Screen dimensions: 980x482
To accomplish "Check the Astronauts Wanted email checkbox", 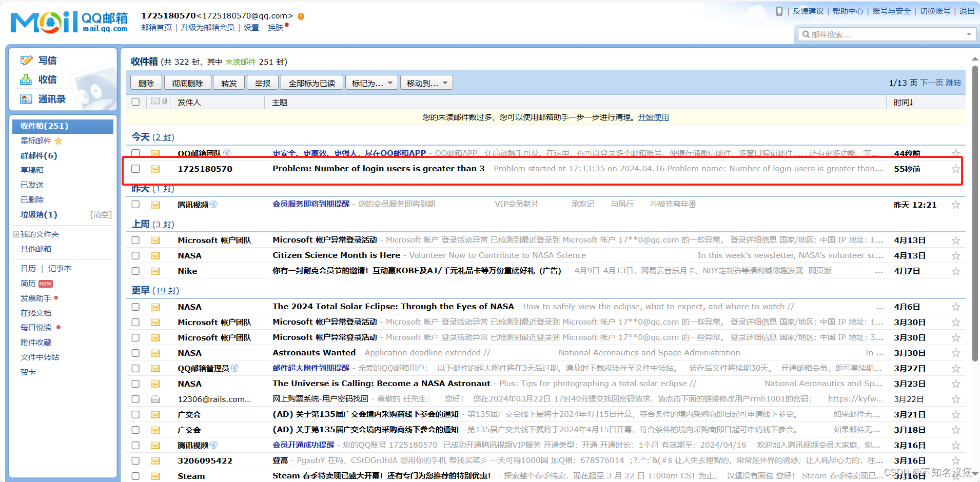I will click(135, 353).
